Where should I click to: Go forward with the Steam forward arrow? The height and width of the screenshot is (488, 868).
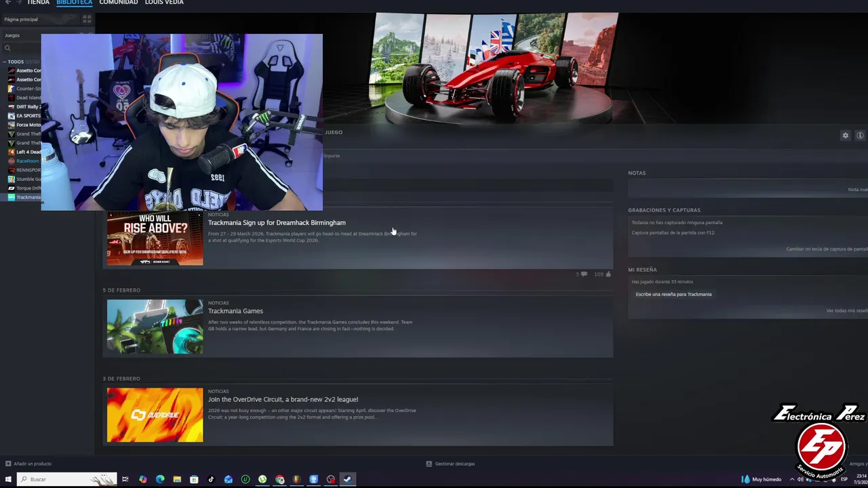pyautogui.click(x=18, y=2)
